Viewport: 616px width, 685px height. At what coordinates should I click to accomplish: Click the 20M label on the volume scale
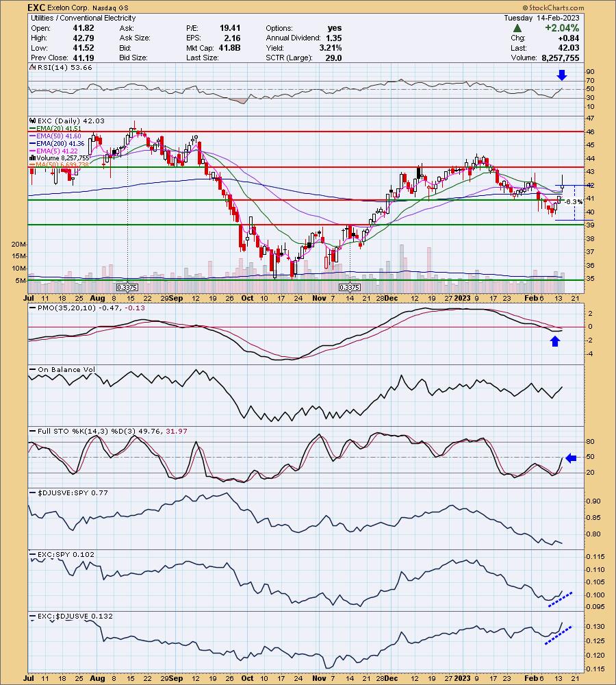pyautogui.click(x=18, y=245)
